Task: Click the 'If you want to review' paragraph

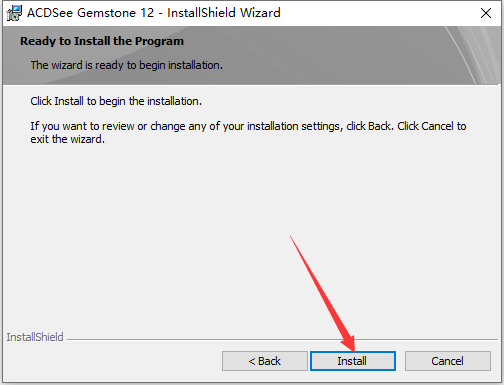Action: pos(248,132)
